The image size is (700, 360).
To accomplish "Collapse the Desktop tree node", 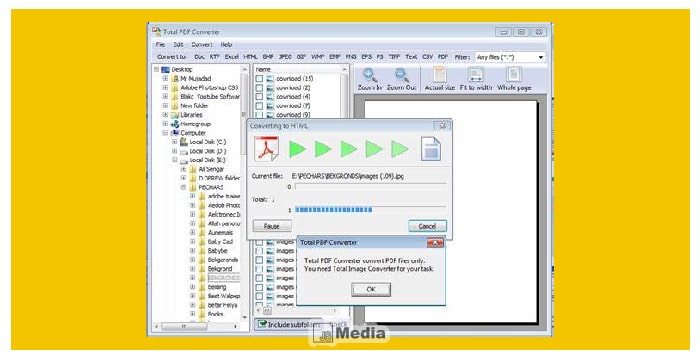I will tap(156, 70).
